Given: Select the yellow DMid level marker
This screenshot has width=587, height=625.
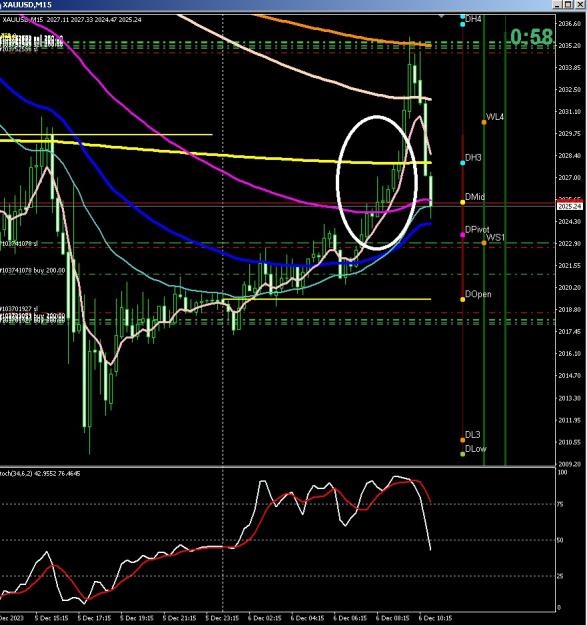Looking at the screenshot, I should [462, 202].
